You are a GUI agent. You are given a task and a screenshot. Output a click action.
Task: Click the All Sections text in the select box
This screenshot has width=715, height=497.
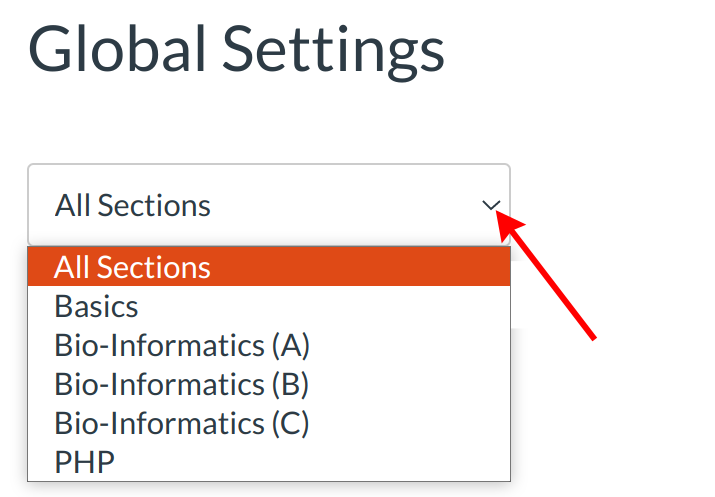[133, 206]
